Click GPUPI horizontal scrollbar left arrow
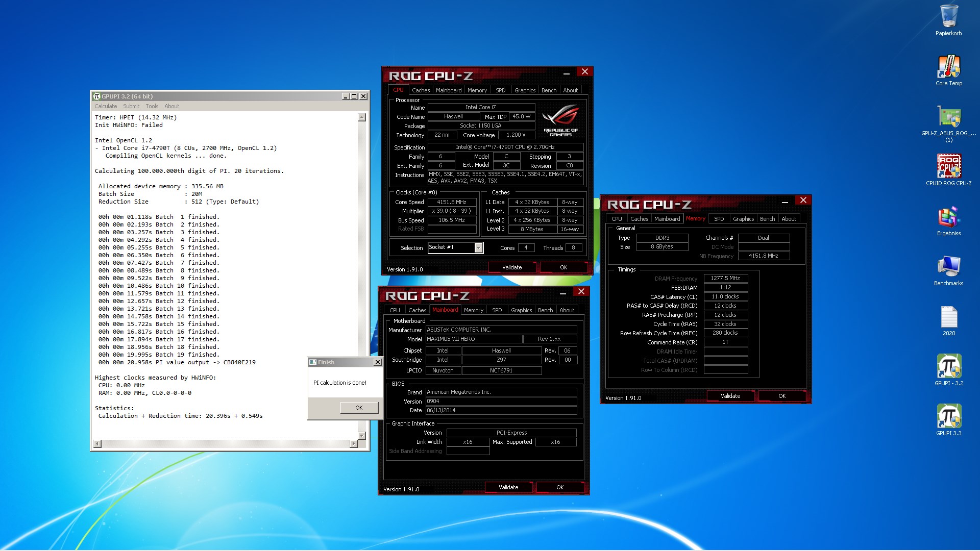This screenshot has height=551, width=980. coord(97,444)
